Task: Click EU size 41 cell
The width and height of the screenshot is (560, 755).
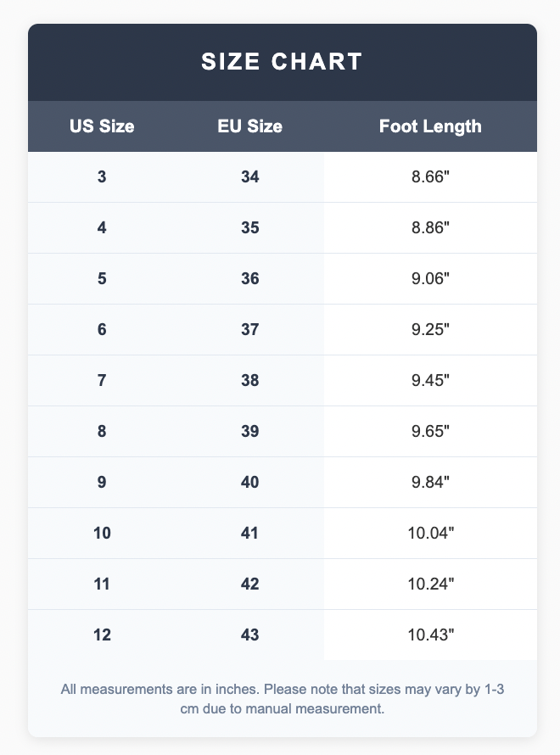Action: tap(249, 534)
